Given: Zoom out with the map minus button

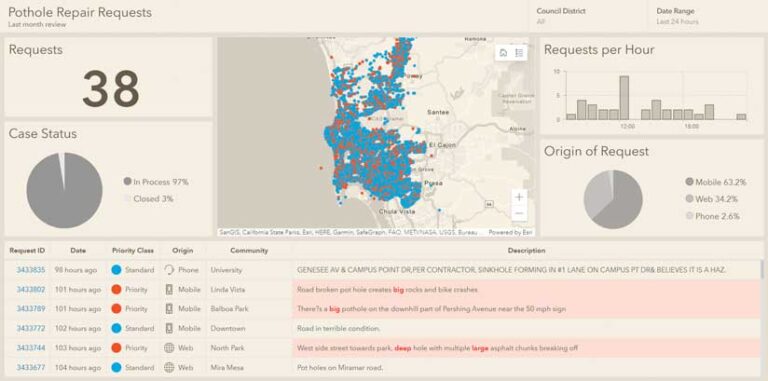Looking at the screenshot, I should (519, 214).
